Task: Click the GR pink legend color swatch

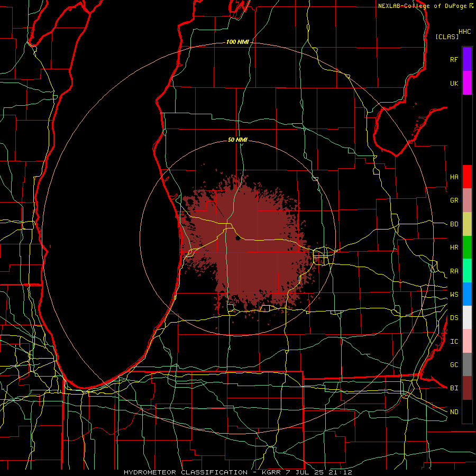Action: point(467,200)
